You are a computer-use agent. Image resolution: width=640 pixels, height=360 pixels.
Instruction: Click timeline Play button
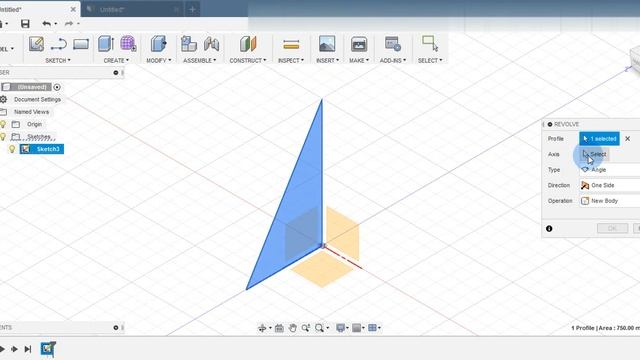pos(3,349)
